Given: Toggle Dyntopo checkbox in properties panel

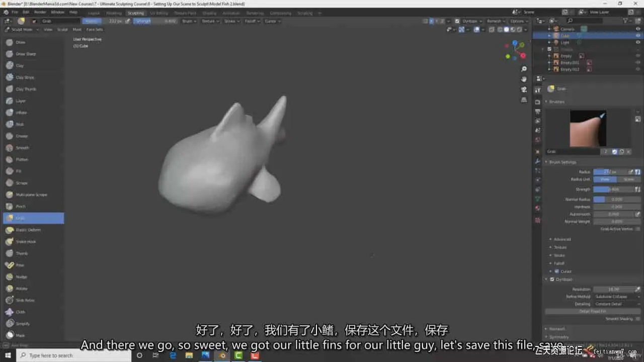Looking at the screenshot, I should coord(552,279).
